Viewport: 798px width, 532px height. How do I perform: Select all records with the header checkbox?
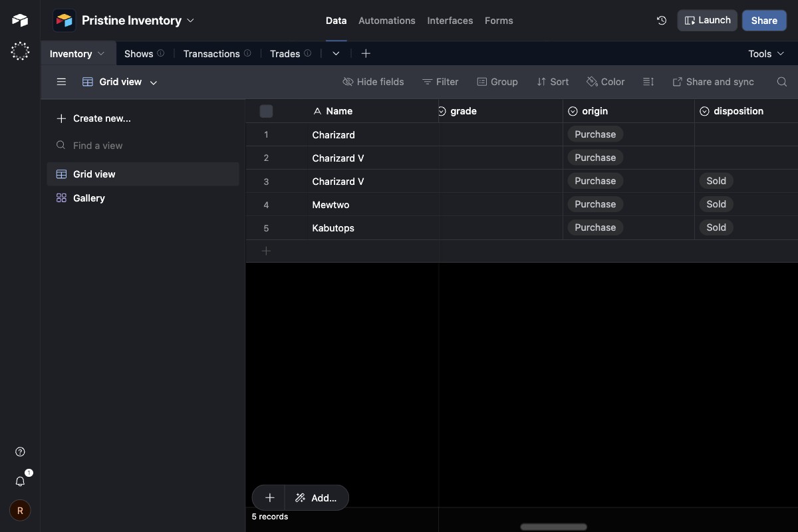[266, 111]
